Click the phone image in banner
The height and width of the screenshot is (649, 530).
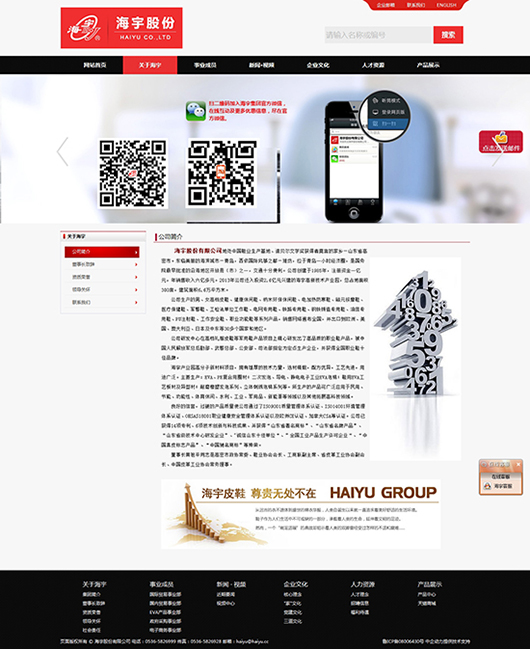(x=354, y=161)
